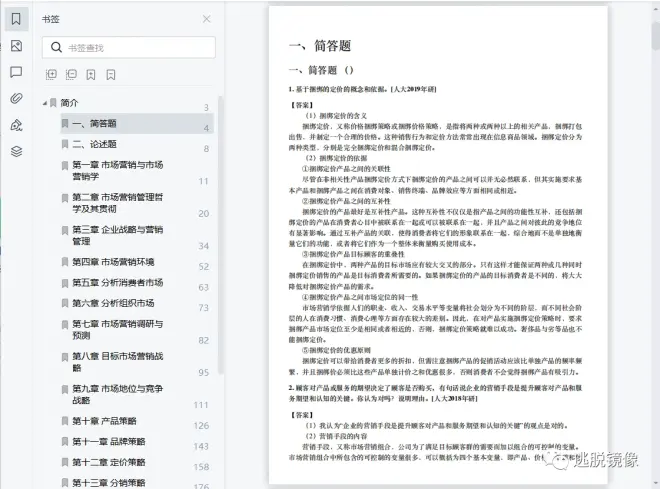660x489 pixels.
Task: Open the layers panel icon
Action: pos(16,151)
